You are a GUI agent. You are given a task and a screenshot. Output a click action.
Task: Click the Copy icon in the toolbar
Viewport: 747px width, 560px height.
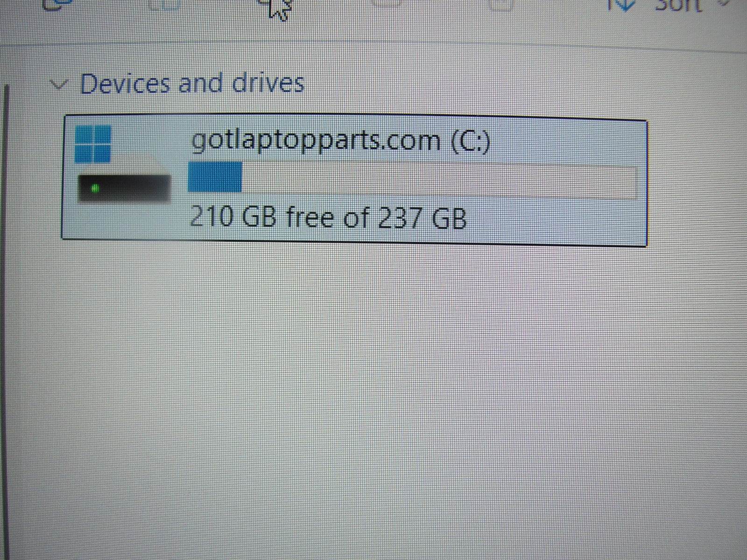coord(58,3)
